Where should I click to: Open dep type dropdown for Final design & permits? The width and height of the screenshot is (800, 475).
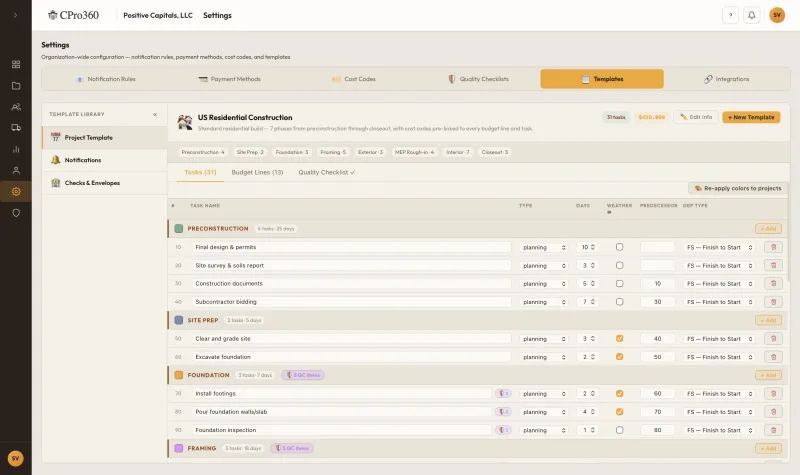(719, 247)
